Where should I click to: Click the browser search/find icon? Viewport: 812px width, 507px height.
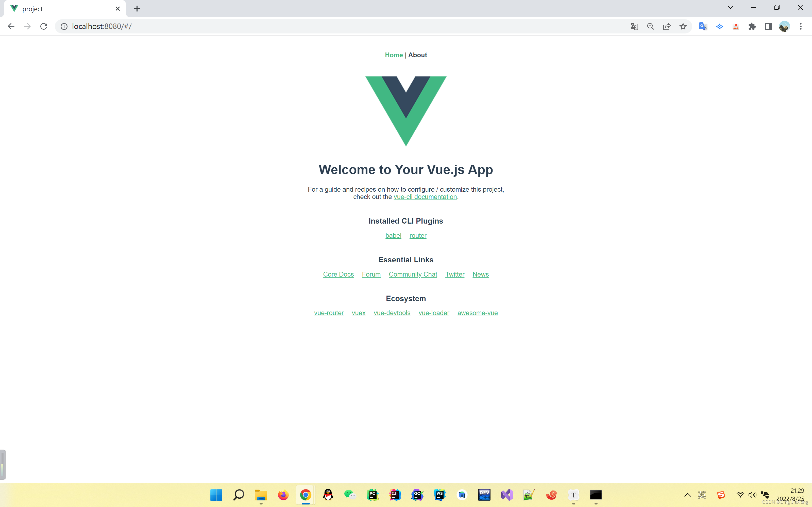click(x=651, y=26)
